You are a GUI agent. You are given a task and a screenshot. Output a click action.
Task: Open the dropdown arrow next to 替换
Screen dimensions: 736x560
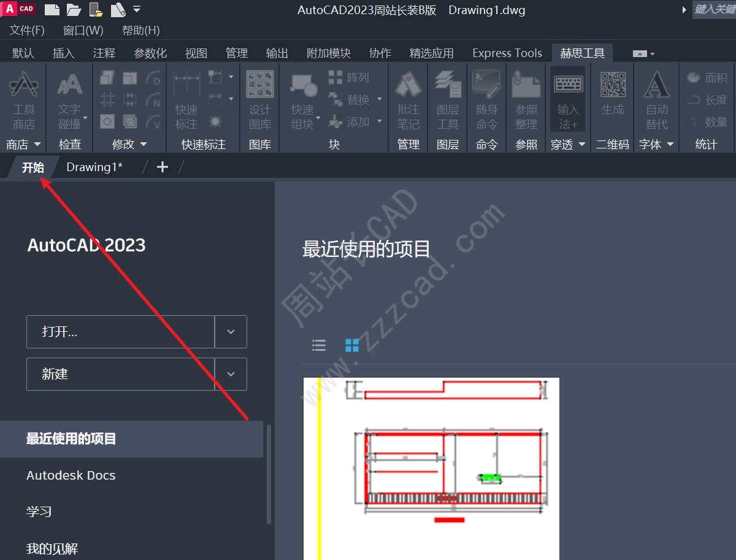click(379, 99)
